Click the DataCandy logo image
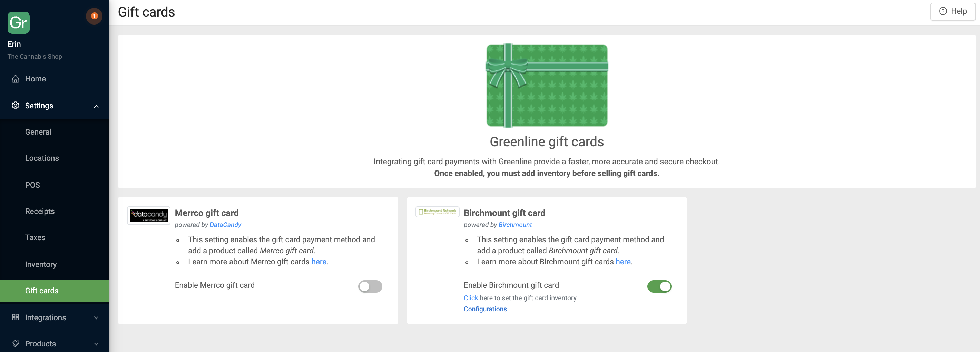The width and height of the screenshot is (980, 352). click(148, 215)
